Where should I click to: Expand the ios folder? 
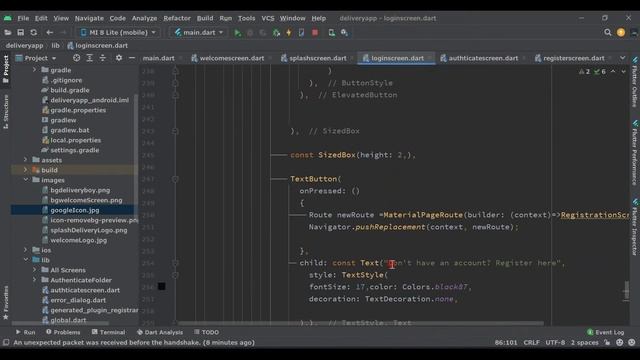coord(25,250)
